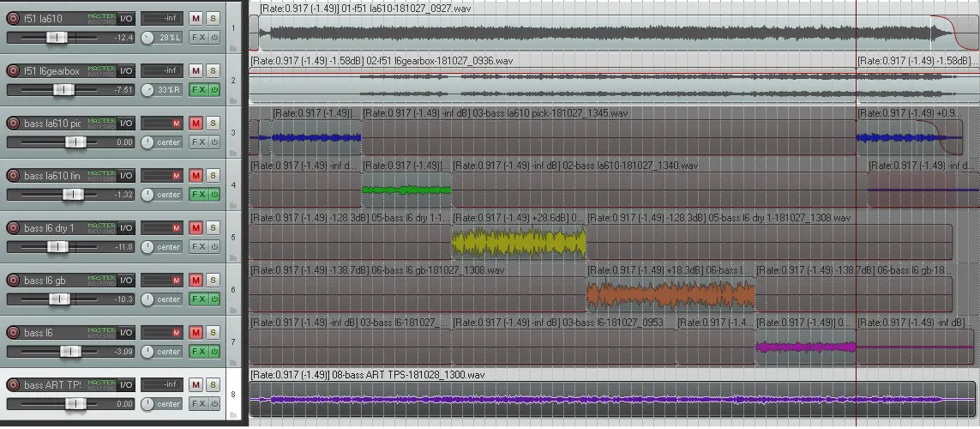
Task: Arm bass l6 track for recording
Action: click(x=13, y=333)
